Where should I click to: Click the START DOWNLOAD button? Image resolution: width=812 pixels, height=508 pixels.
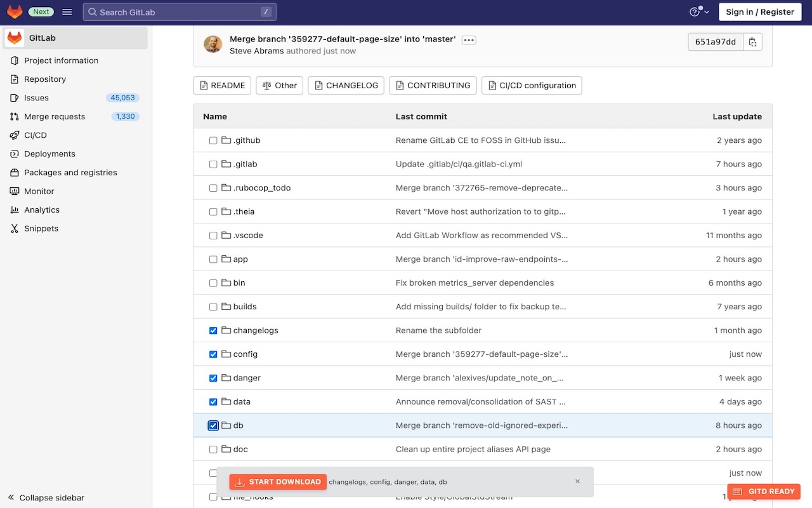pos(278,482)
